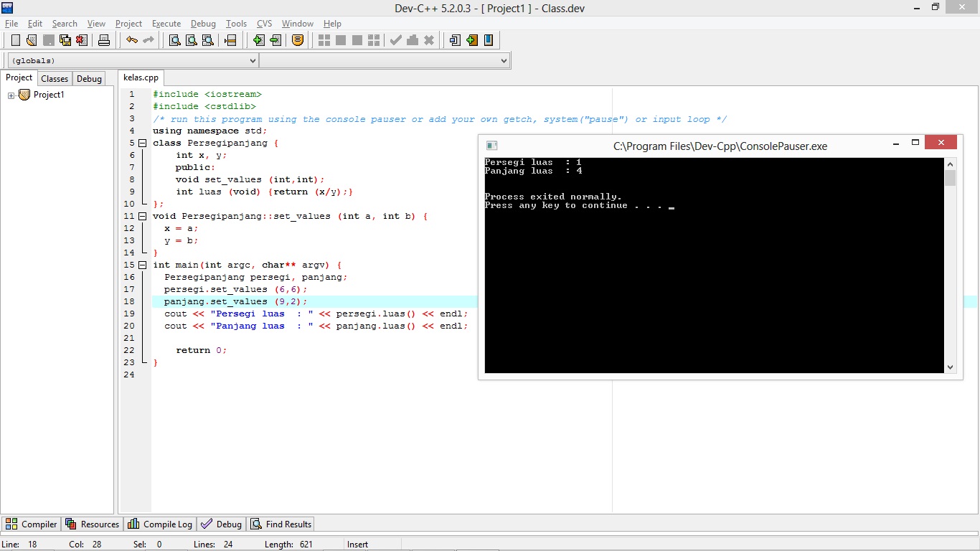Collapse the Persegipanjang class fold at line 5
This screenshot has width=980, height=551.
(x=143, y=143)
